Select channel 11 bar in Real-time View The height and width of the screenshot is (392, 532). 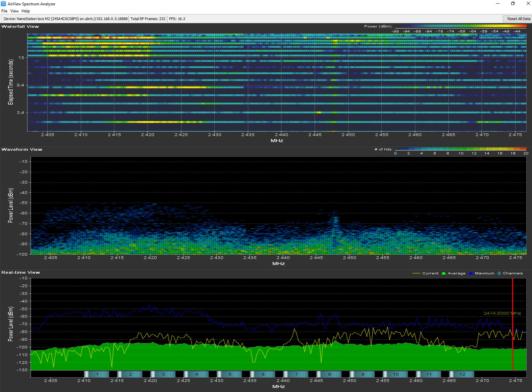click(x=429, y=374)
